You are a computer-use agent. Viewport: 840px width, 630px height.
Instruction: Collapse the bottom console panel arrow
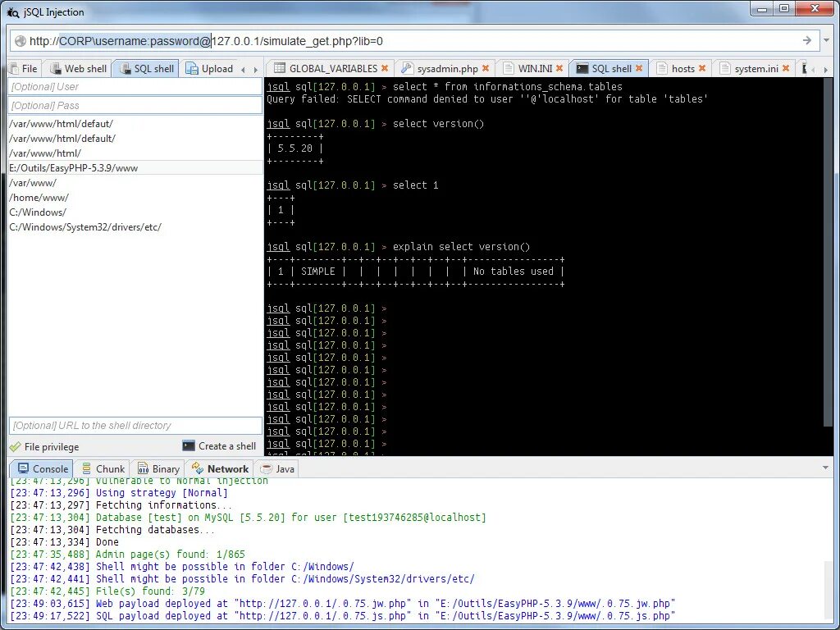point(825,468)
